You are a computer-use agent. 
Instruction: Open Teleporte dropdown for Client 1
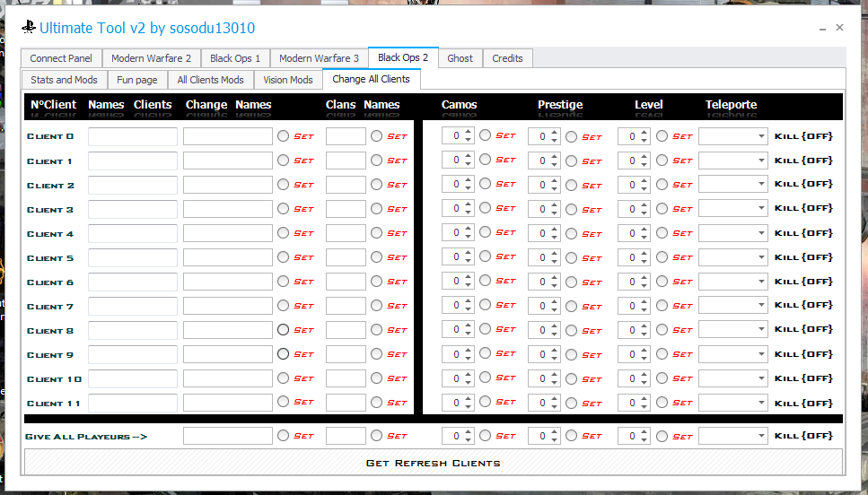[733, 161]
